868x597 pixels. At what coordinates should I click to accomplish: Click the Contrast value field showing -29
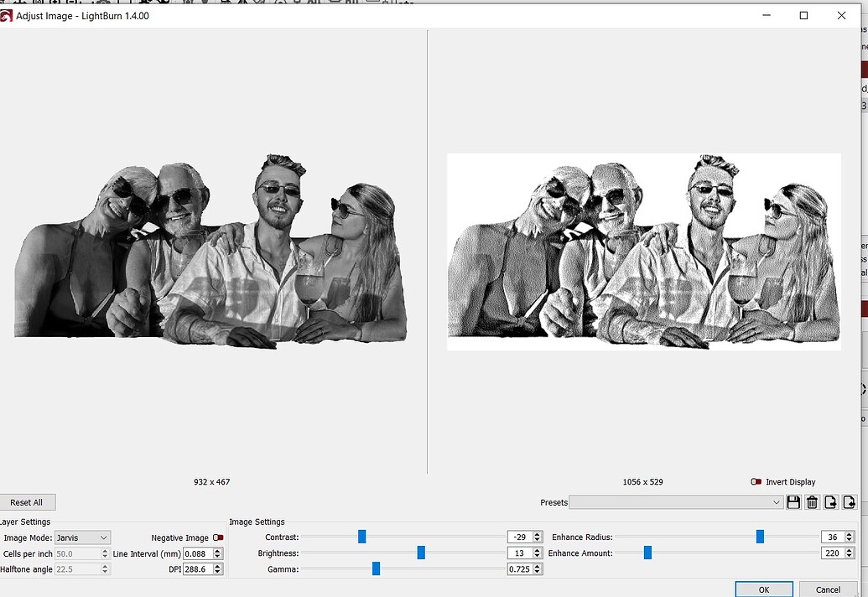[x=522, y=537]
